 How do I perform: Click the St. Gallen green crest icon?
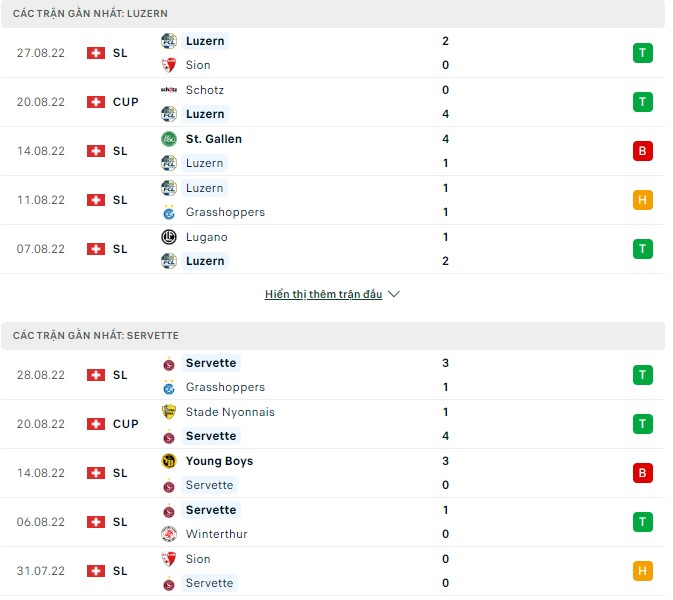pyautogui.click(x=168, y=139)
